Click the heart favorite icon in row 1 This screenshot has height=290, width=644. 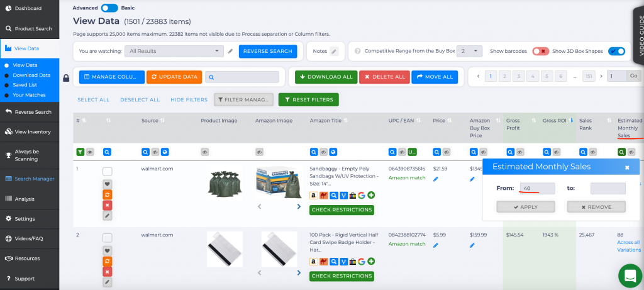click(107, 184)
